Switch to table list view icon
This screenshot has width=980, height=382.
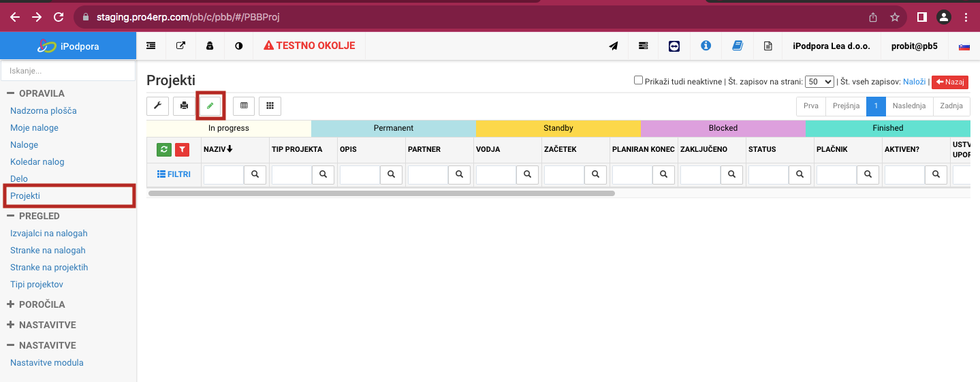pos(244,106)
